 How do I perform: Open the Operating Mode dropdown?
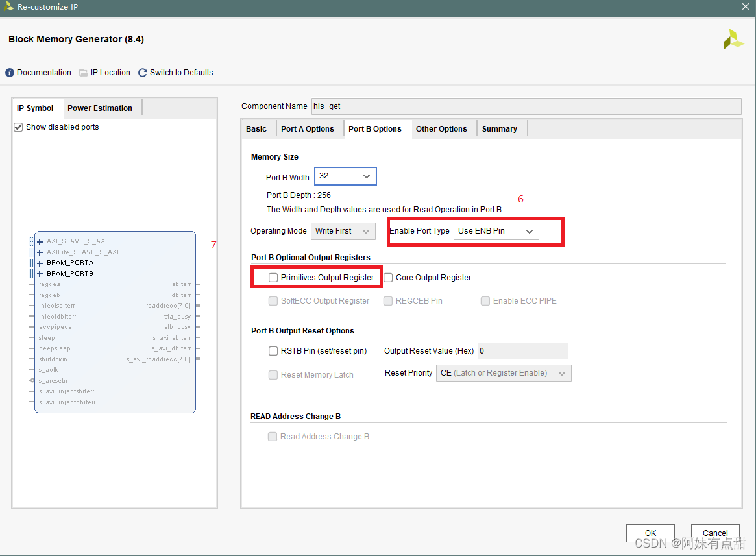pyautogui.click(x=343, y=231)
